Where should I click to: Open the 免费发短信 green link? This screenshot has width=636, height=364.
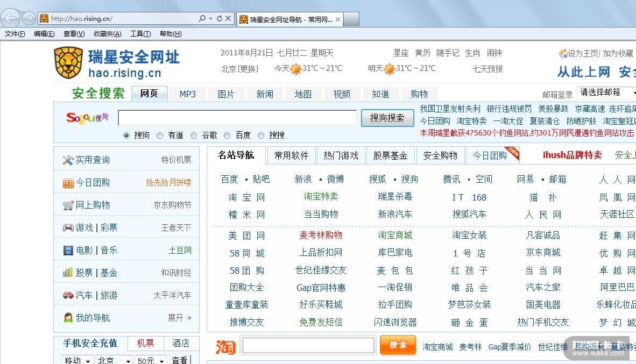(321, 322)
